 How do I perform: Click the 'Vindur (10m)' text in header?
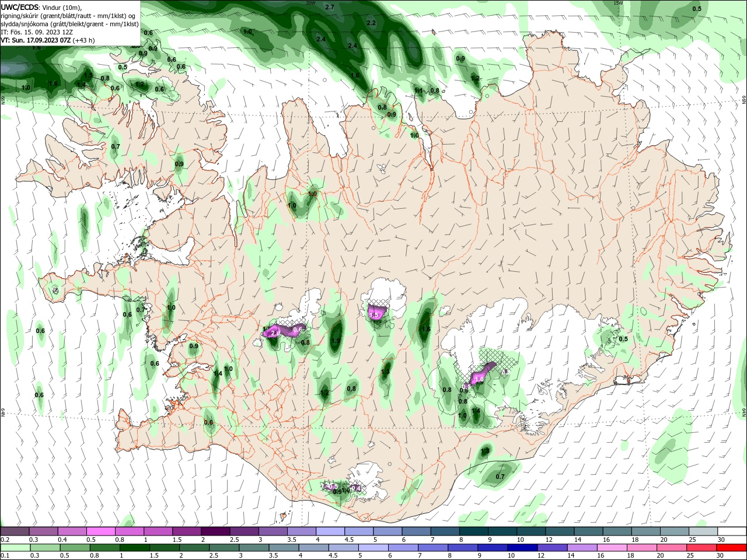(x=62, y=7)
